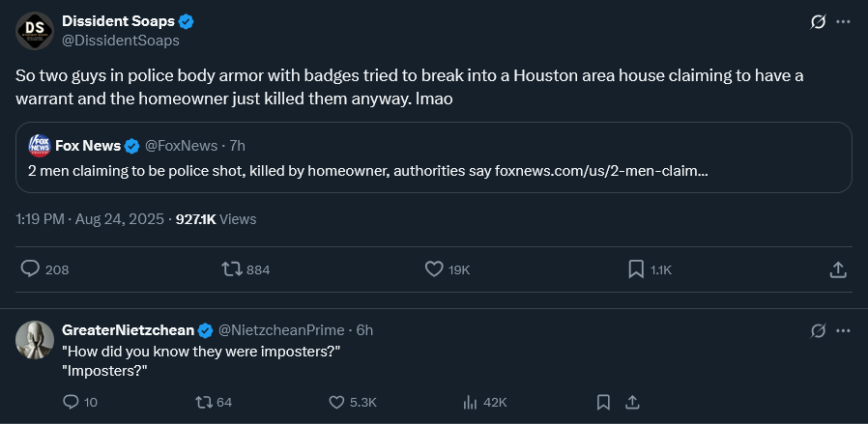Image resolution: width=868 pixels, height=424 pixels.
Task: Bookmark GreaterNietzchean's reply
Action: point(603,402)
